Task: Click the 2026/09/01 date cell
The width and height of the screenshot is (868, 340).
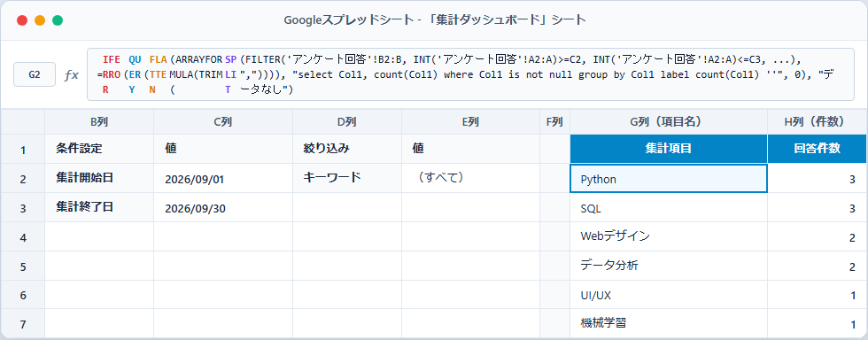Action: [223, 178]
